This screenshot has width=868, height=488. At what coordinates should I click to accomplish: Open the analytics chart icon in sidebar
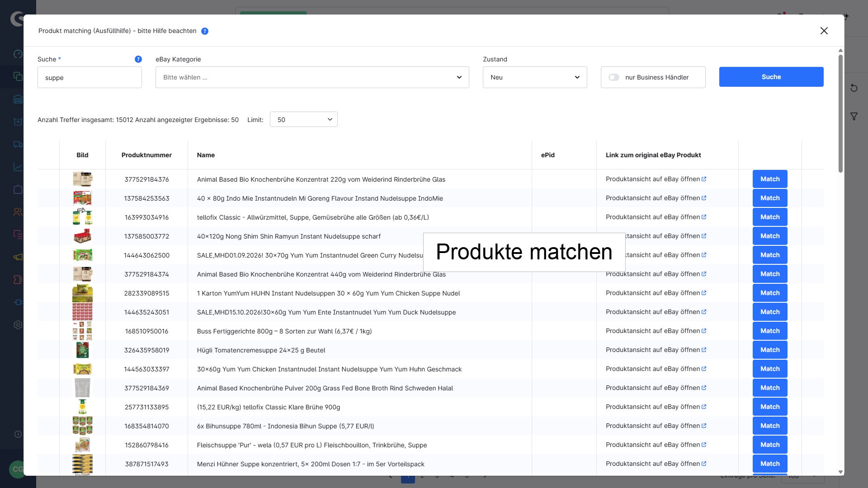coord(18,167)
